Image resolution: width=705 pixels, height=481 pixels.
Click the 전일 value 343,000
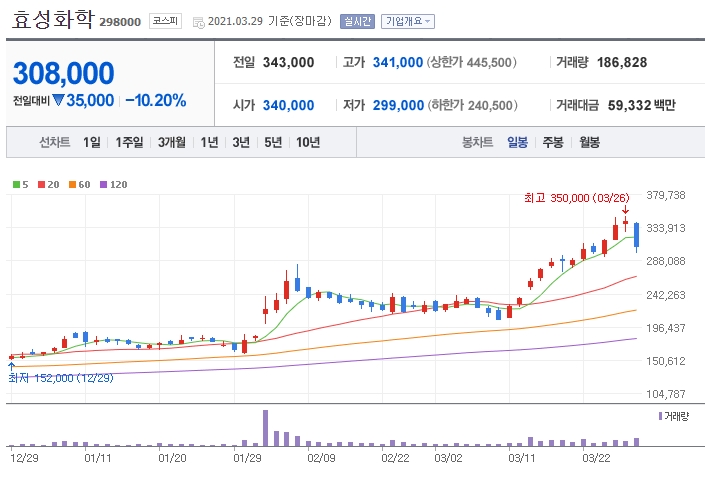point(288,62)
